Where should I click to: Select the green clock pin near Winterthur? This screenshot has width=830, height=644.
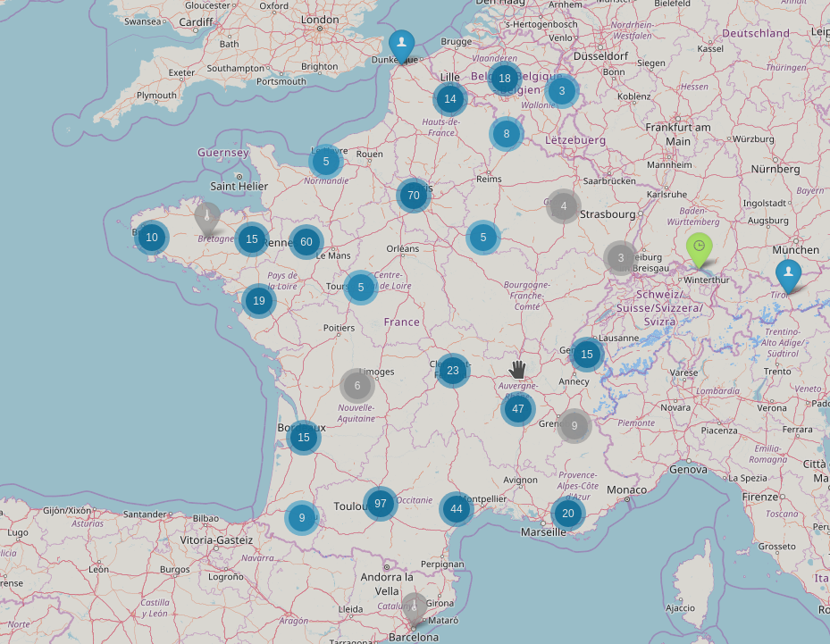700,249
